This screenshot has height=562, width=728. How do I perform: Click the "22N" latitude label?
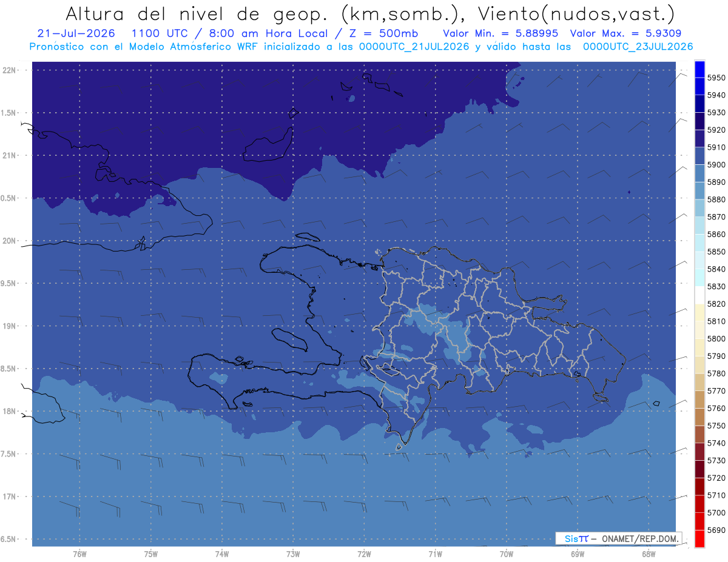click(x=9, y=70)
